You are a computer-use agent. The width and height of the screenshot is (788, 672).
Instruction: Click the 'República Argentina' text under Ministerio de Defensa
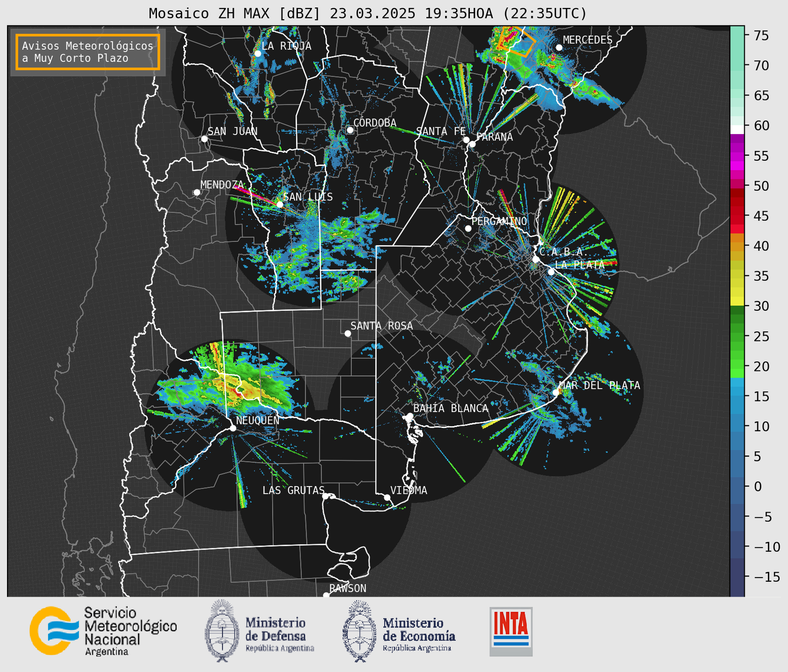(280, 649)
